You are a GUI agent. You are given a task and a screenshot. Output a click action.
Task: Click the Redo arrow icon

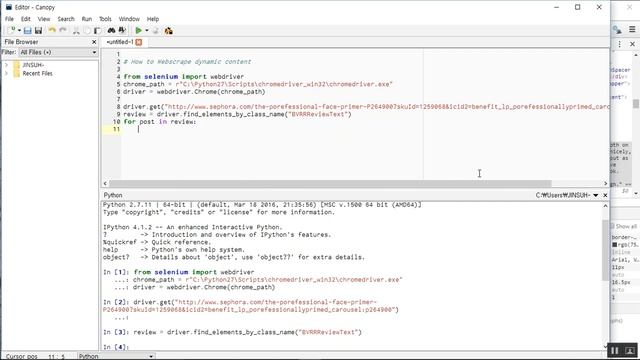point(63,31)
